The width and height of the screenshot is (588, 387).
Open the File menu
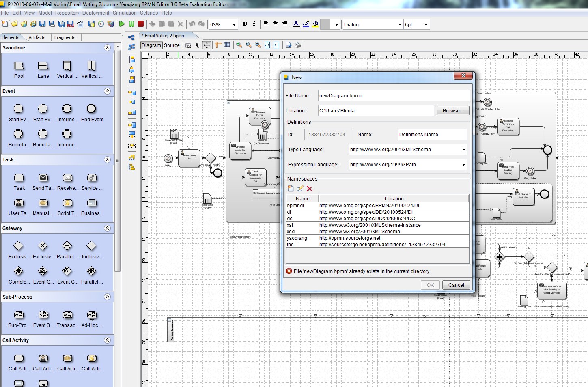pyautogui.click(x=5, y=13)
